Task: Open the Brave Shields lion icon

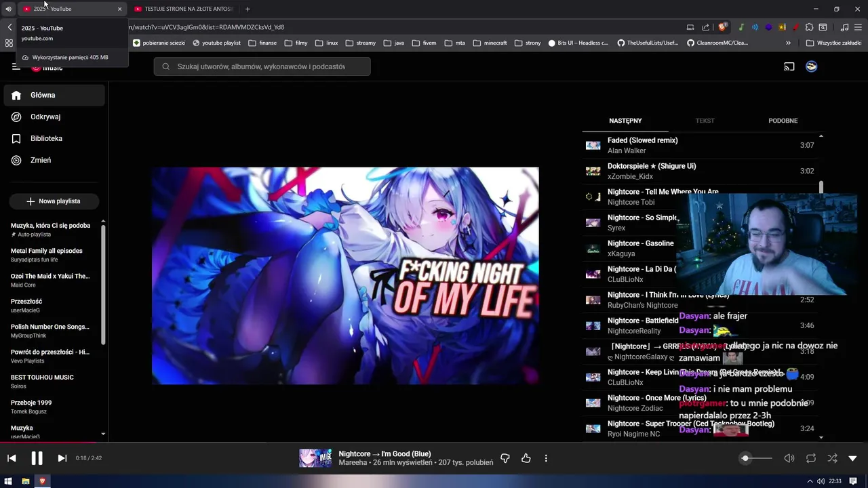Action: tap(723, 27)
